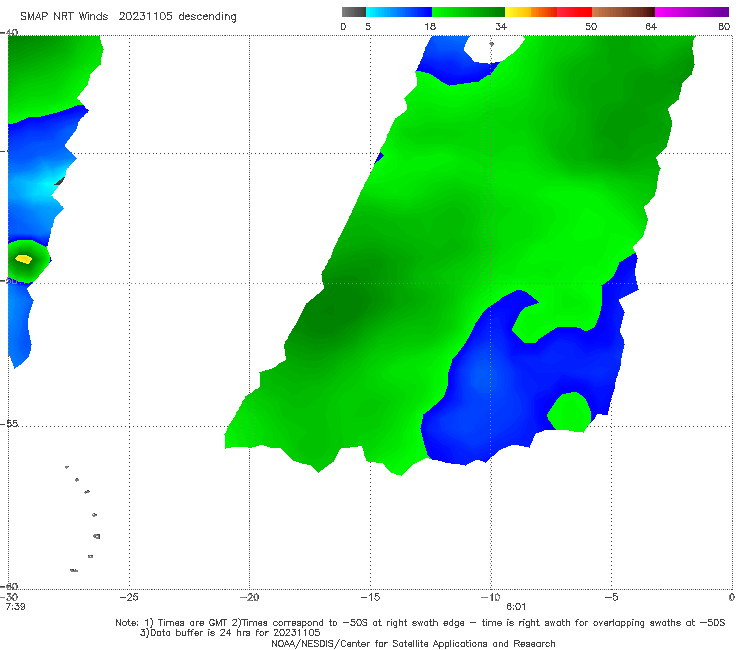740x650 pixels.
Task: Click the longitude axis label '-10'
Action: [490, 597]
